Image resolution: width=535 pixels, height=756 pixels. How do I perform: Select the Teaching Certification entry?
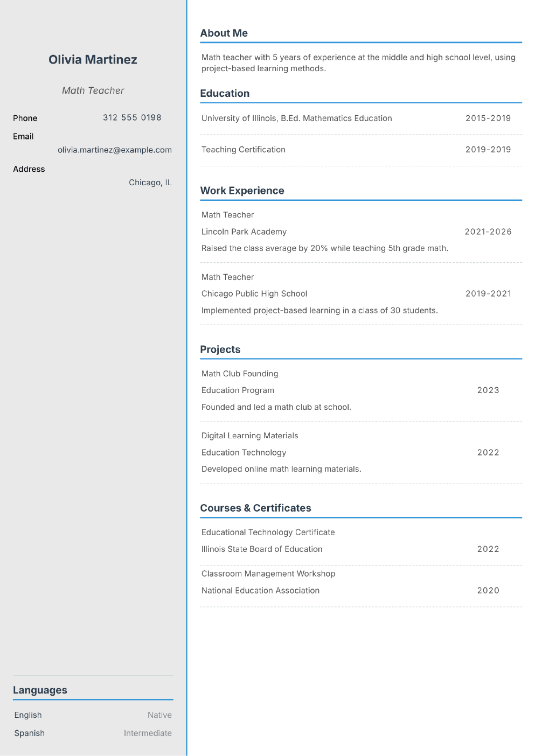coord(244,150)
